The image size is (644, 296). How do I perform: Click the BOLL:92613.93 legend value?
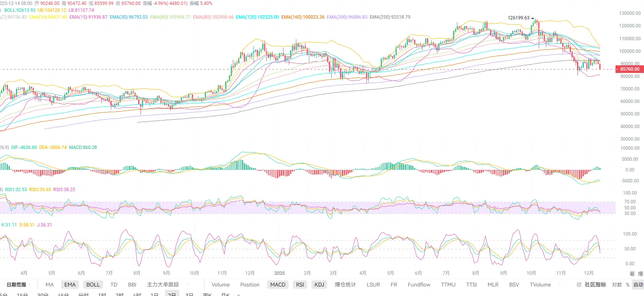coord(20,10)
